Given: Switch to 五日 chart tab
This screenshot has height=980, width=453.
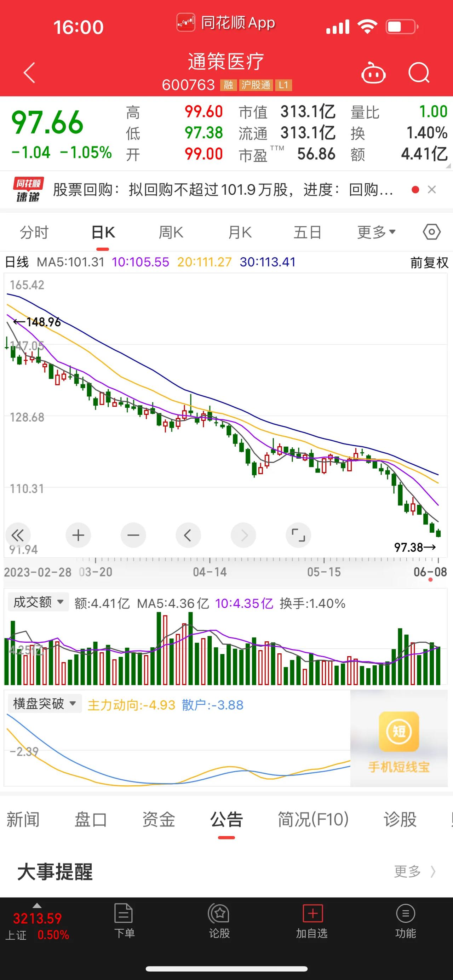Looking at the screenshot, I should tap(308, 232).
